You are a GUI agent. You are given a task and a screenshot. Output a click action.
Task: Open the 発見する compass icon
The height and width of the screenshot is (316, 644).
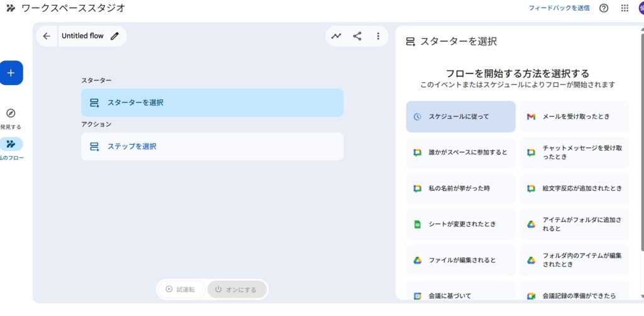[x=11, y=113]
